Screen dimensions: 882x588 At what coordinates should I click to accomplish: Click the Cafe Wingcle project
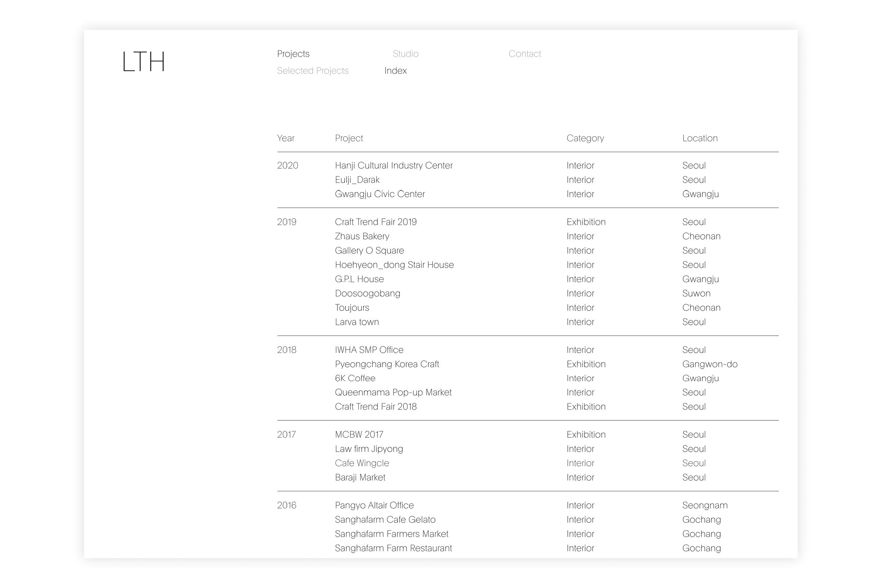(362, 463)
